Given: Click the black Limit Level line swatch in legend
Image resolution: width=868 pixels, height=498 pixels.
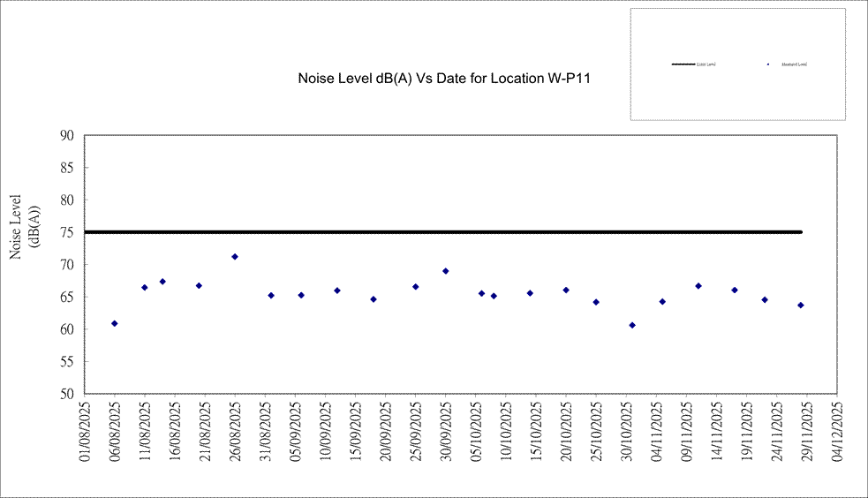Looking at the screenshot, I should coord(683,64).
